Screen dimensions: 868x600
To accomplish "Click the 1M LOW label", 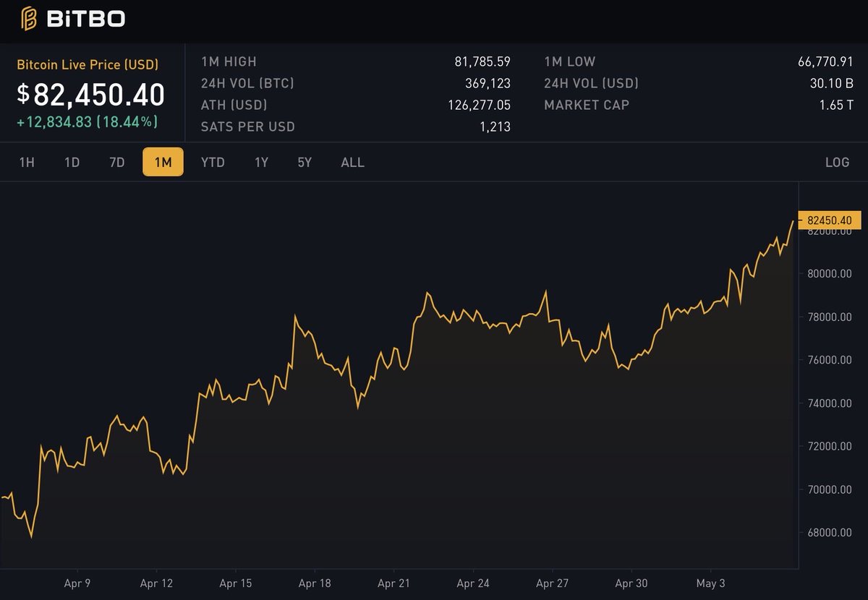I will click(570, 62).
